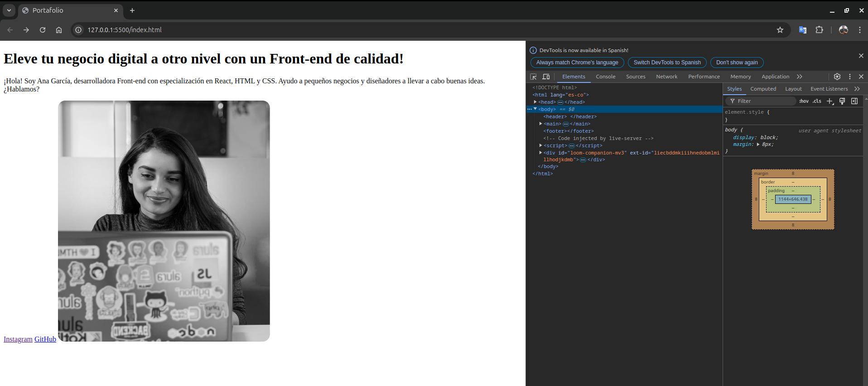Image resolution: width=868 pixels, height=386 pixels.
Task: Open the Application tab
Action: [775, 77]
